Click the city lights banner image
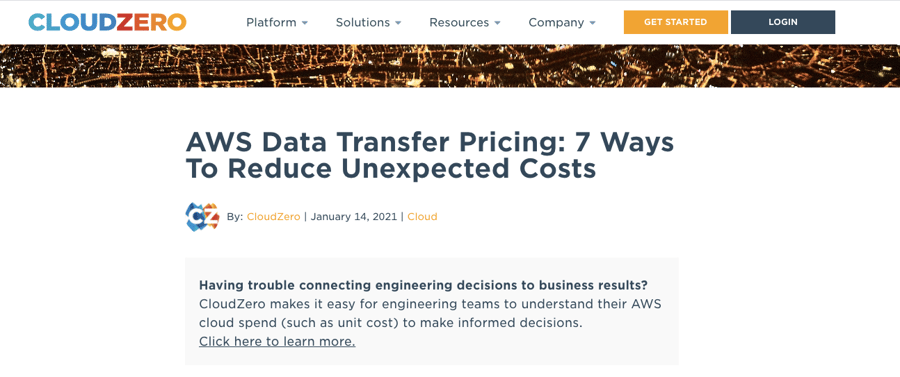The image size is (900, 377). [x=450, y=66]
